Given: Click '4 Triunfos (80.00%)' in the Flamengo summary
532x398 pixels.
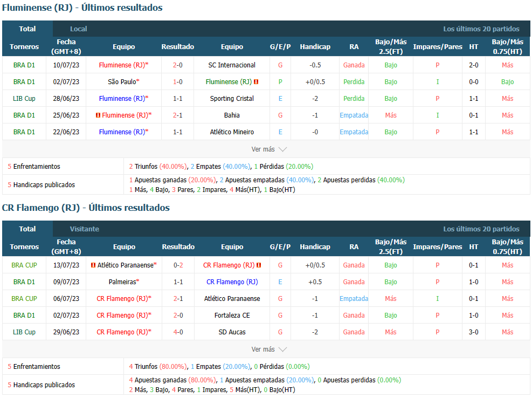Looking at the screenshot, I should click(158, 366).
